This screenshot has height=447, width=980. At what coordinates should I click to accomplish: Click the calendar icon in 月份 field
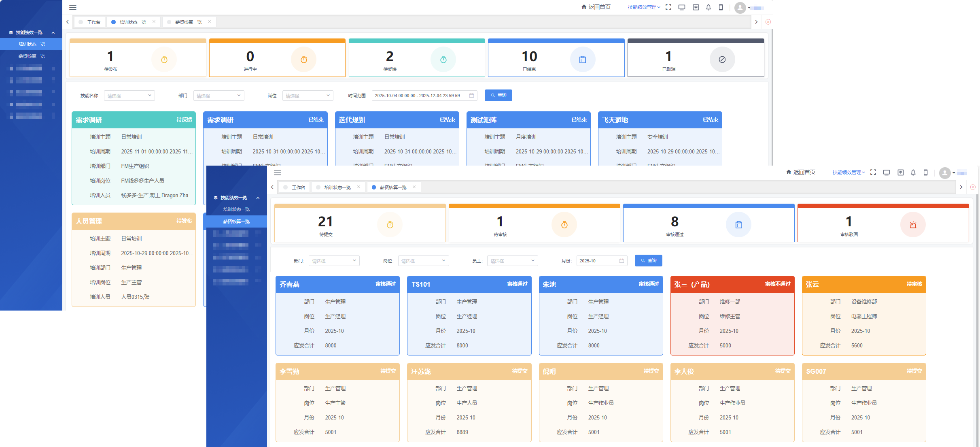[x=622, y=261]
